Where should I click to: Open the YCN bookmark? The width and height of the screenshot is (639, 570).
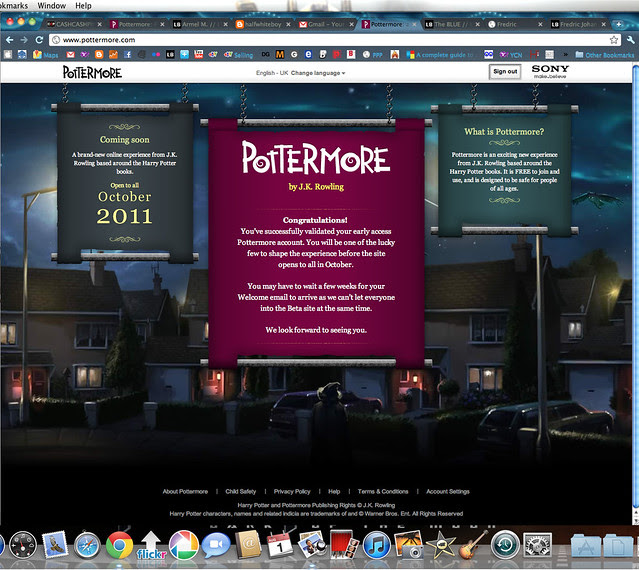[x=511, y=55]
